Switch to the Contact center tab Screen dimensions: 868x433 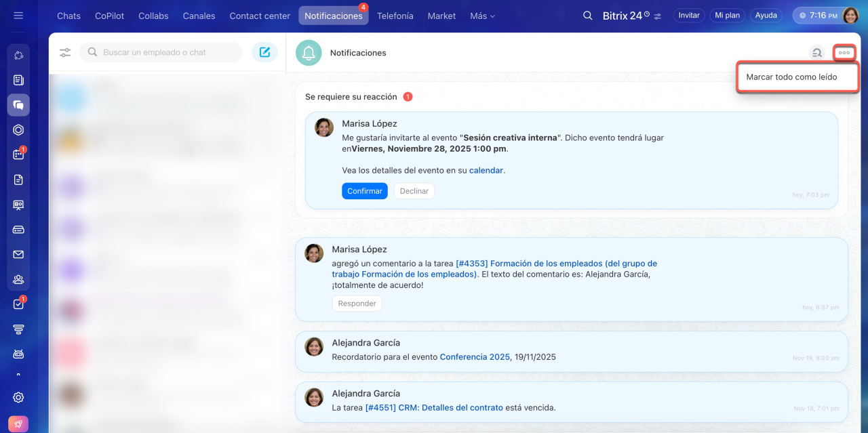click(260, 16)
